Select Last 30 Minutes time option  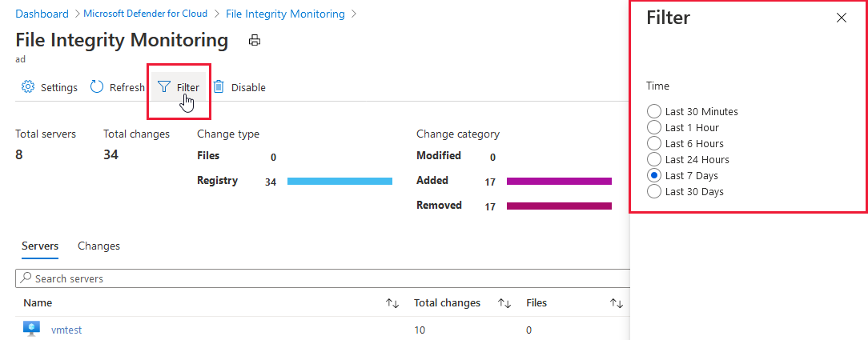click(654, 111)
